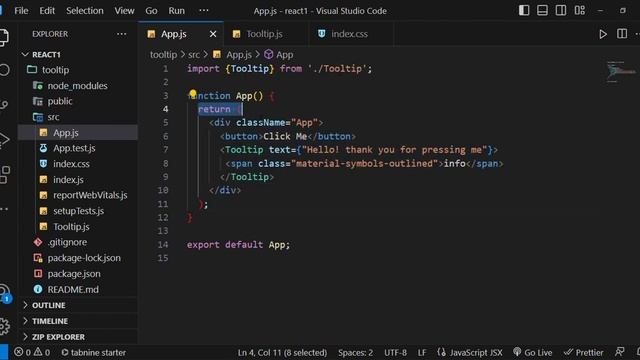
Task: Show additional activity bar views
Action: [x=4, y=209]
